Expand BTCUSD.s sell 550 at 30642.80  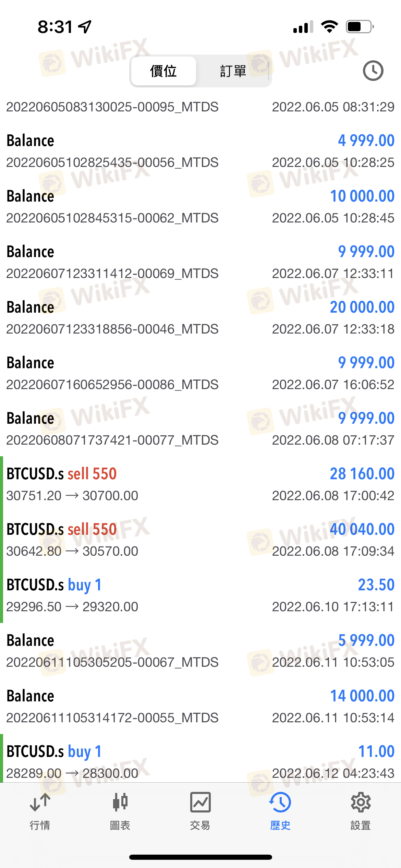[x=200, y=540]
